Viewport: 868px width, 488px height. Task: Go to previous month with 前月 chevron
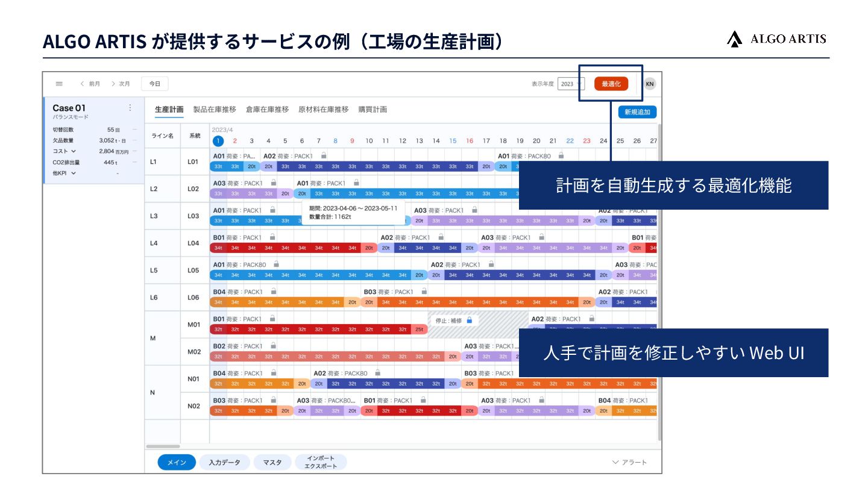[82, 84]
